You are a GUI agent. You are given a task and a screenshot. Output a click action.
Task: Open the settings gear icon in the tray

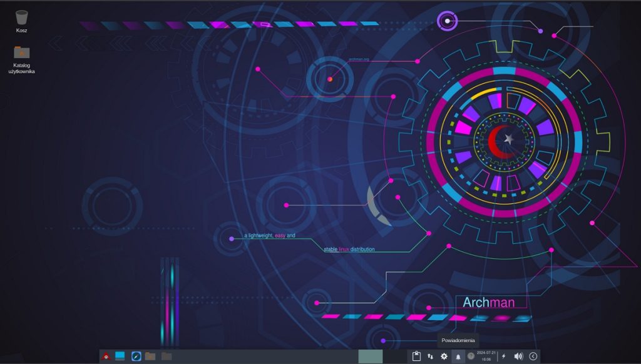444,356
